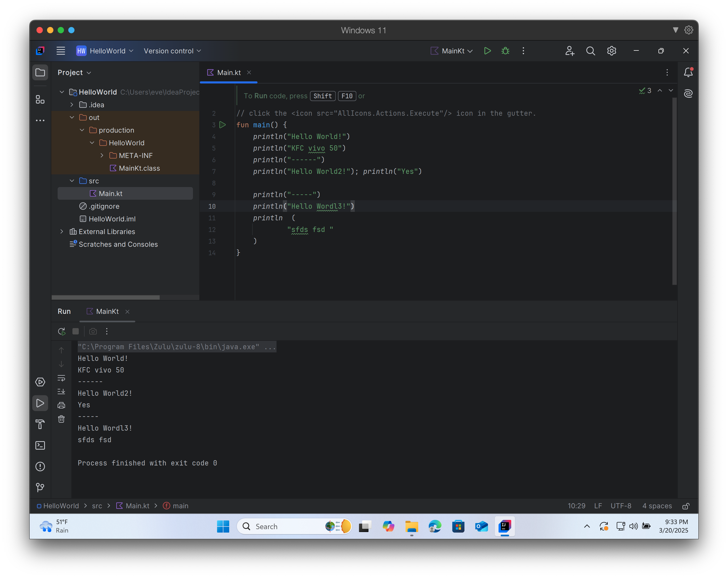The height and width of the screenshot is (578, 728).
Task: Enable scroll to end in the console
Action: (x=61, y=391)
